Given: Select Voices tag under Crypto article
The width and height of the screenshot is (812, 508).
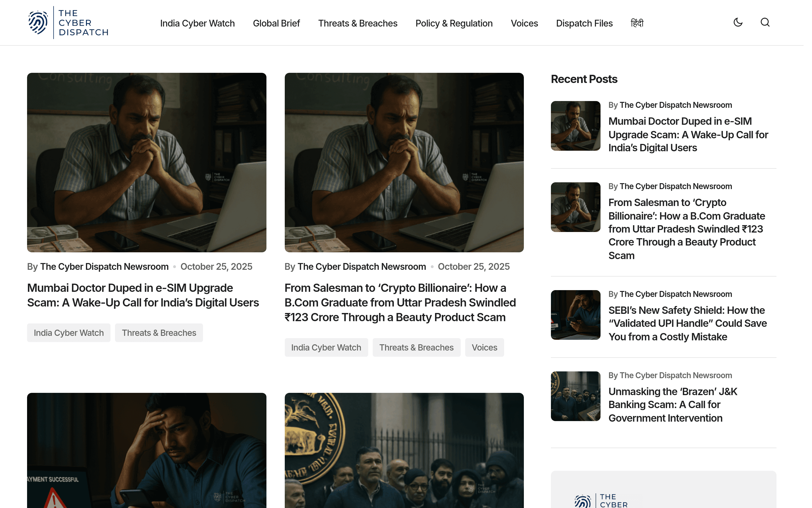Looking at the screenshot, I should (x=484, y=347).
